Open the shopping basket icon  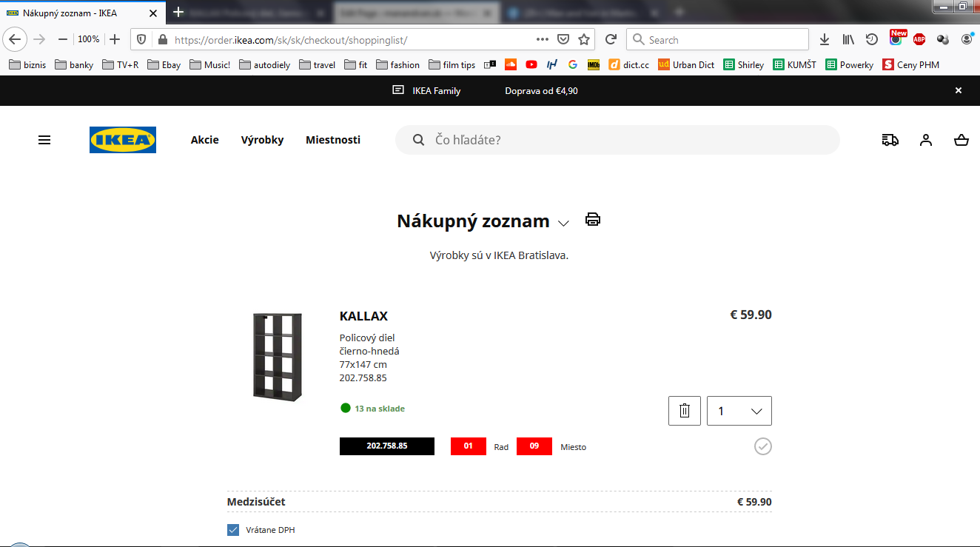click(961, 140)
